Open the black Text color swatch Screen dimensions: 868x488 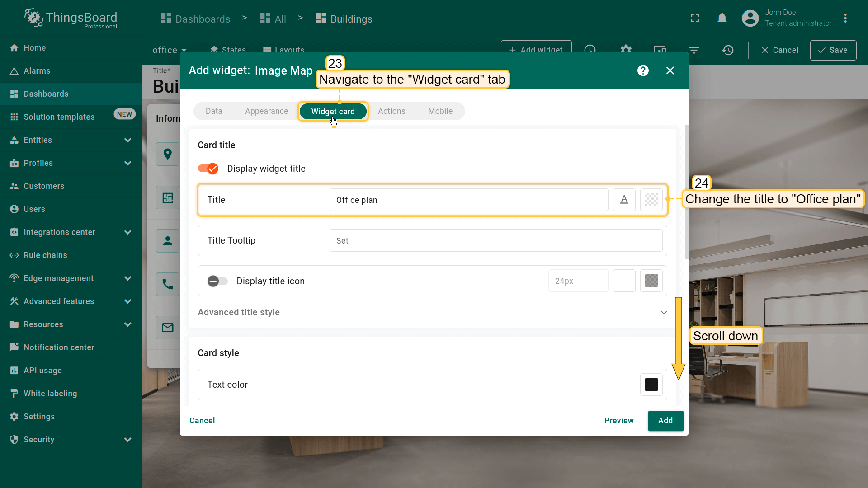[x=651, y=385]
